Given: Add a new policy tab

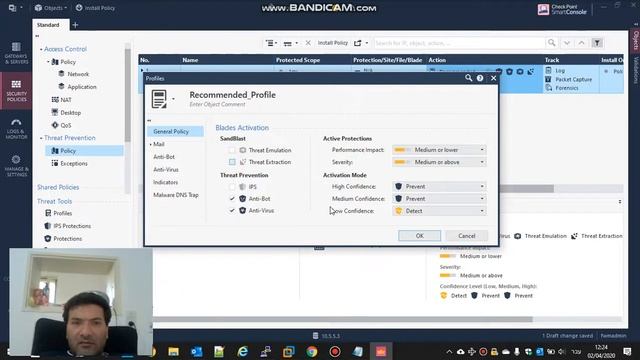Looking at the screenshot, I should point(75,25).
